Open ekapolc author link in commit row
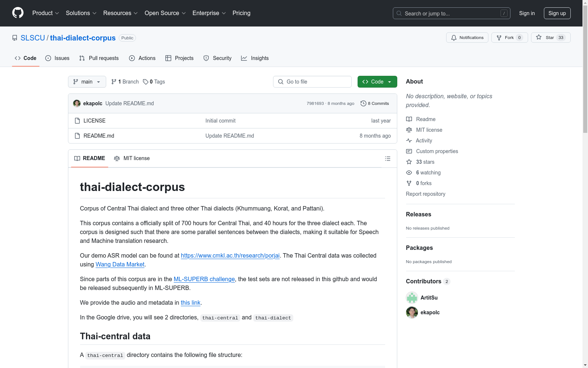This screenshot has width=588, height=368. pos(93,103)
